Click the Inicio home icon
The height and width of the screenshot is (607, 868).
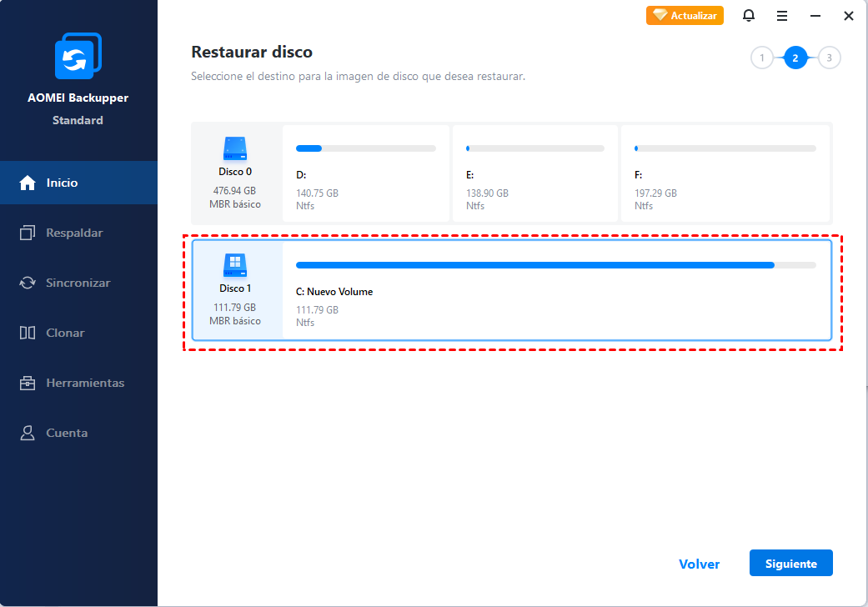coord(28,183)
